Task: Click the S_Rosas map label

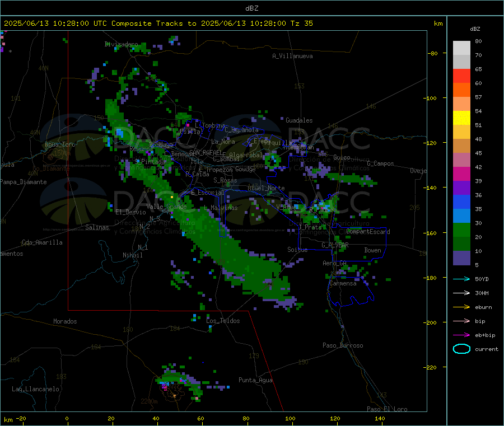Action: 225,181
